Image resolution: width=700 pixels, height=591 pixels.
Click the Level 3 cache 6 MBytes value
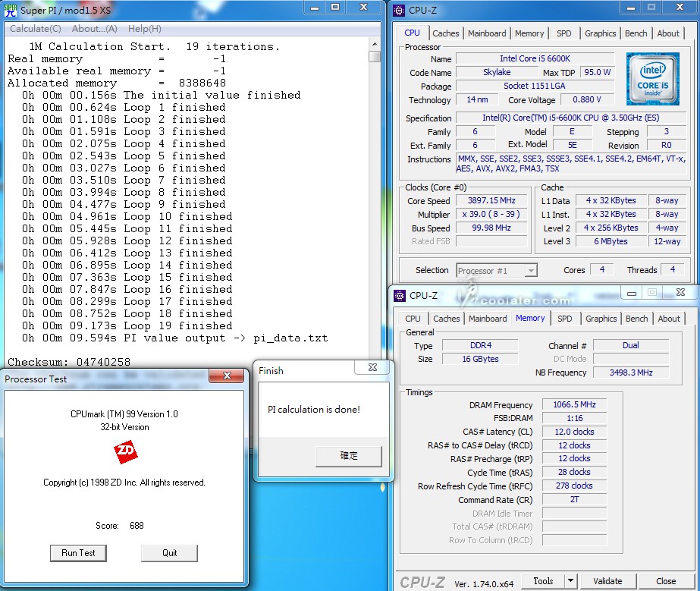click(x=611, y=241)
